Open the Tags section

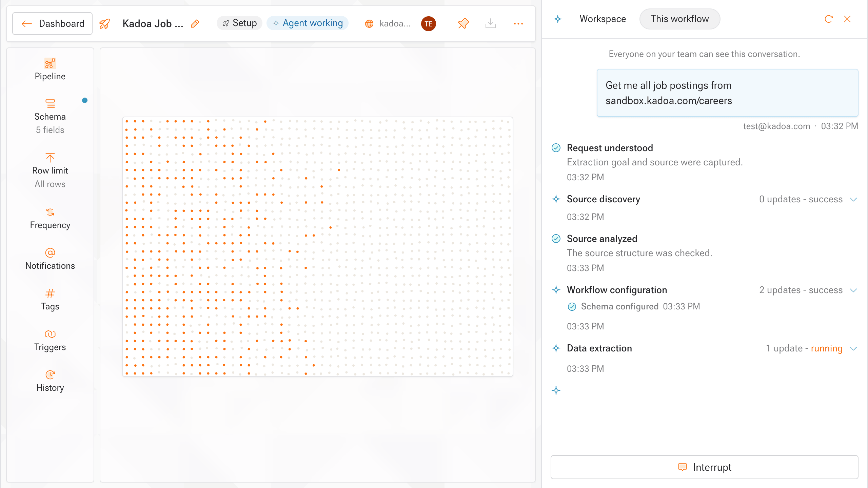50,300
